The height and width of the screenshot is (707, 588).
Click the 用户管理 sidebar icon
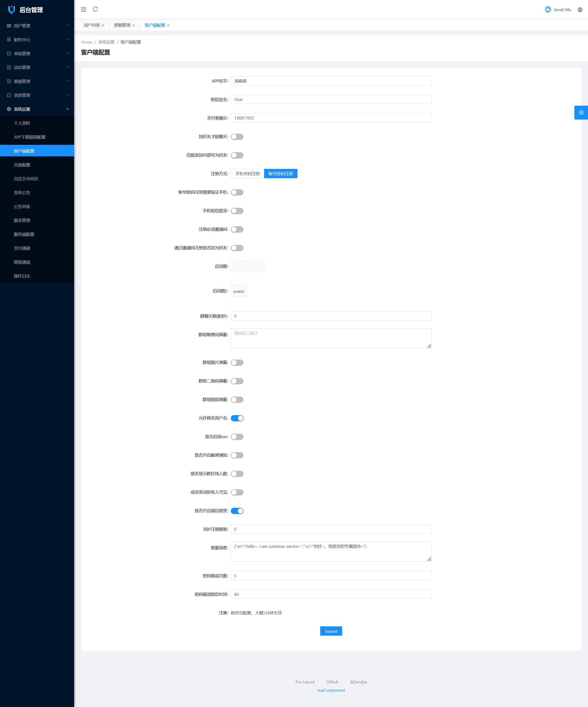click(x=8, y=26)
